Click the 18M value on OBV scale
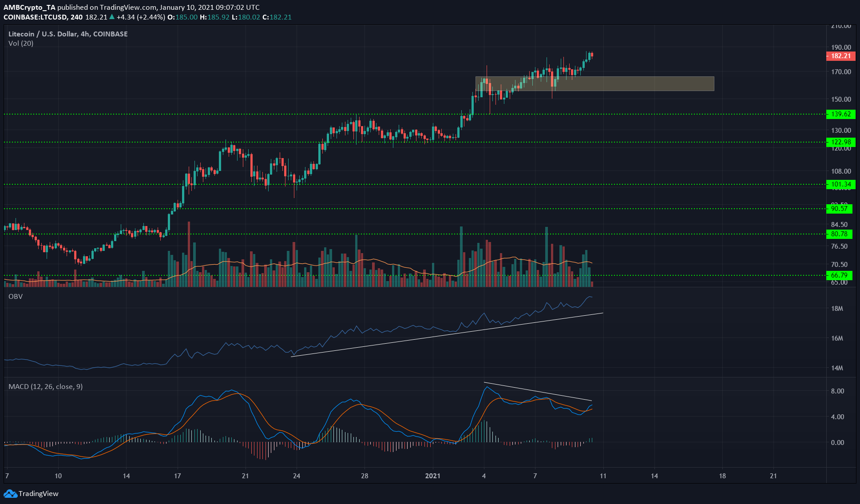The image size is (860, 504). [x=837, y=309]
